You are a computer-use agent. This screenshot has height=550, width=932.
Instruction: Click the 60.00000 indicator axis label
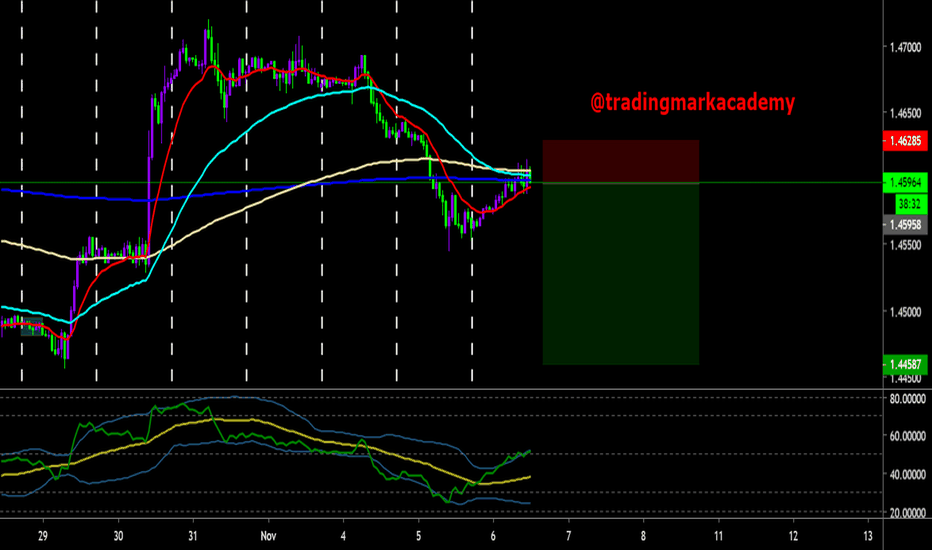(908, 436)
